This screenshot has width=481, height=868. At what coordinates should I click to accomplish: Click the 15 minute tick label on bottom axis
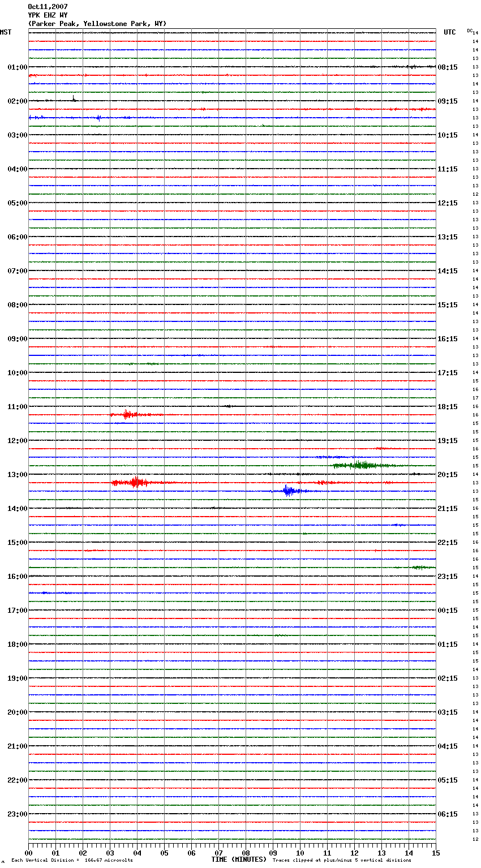click(x=436, y=853)
